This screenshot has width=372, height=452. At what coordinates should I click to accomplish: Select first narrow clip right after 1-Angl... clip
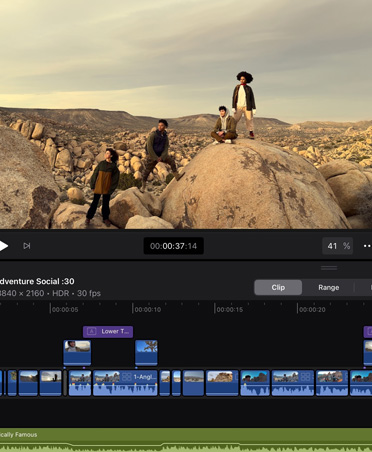[x=165, y=383]
